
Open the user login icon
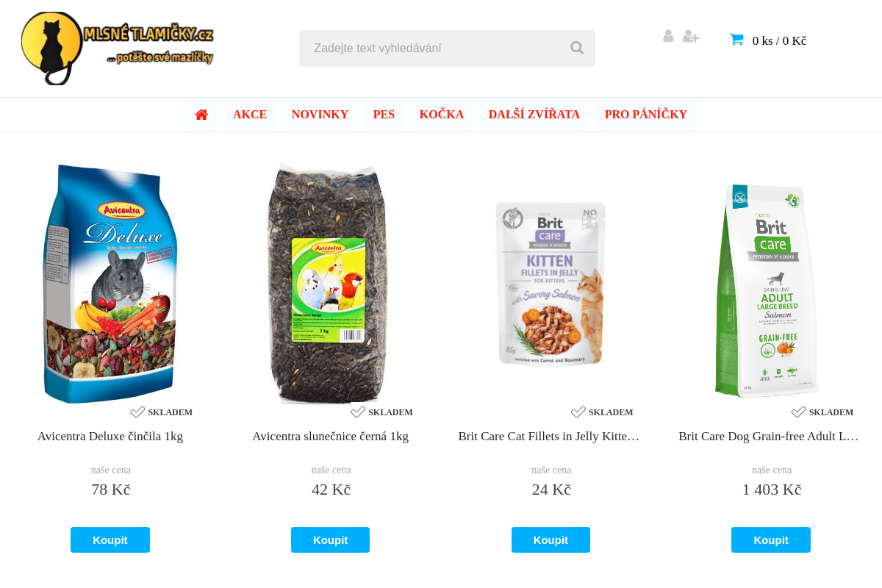(x=668, y=36)
